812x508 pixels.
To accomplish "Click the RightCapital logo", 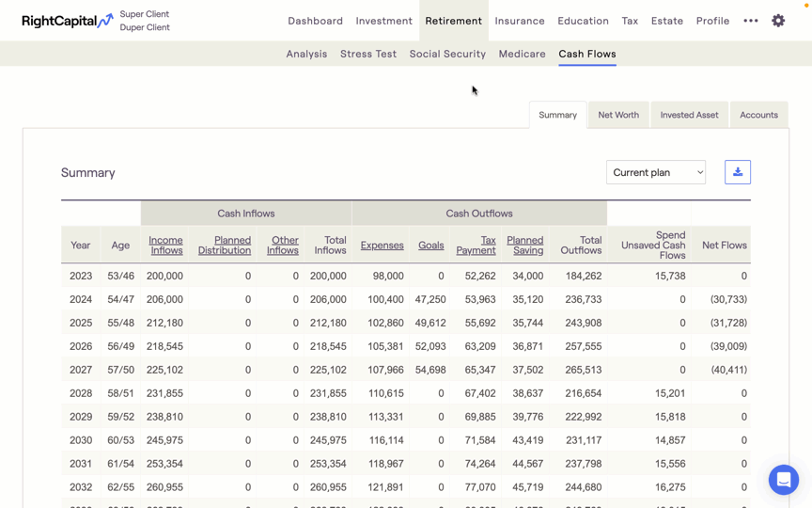I will (67, 21).
